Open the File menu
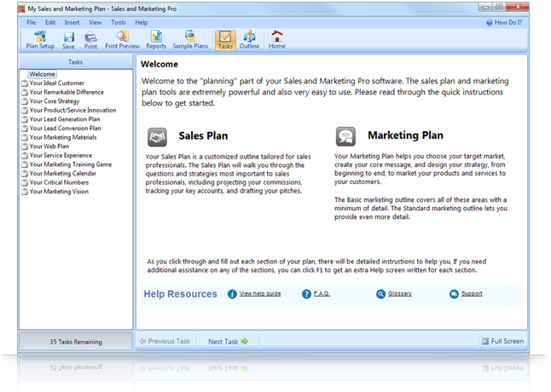The image size is (551, 392). pos(32,22)
